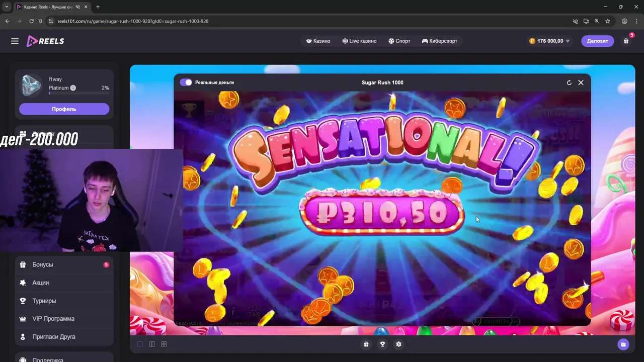This screenshot has width=644, height=362.
Task: Open a new browser tab
Action: click(x=98, y=7)
